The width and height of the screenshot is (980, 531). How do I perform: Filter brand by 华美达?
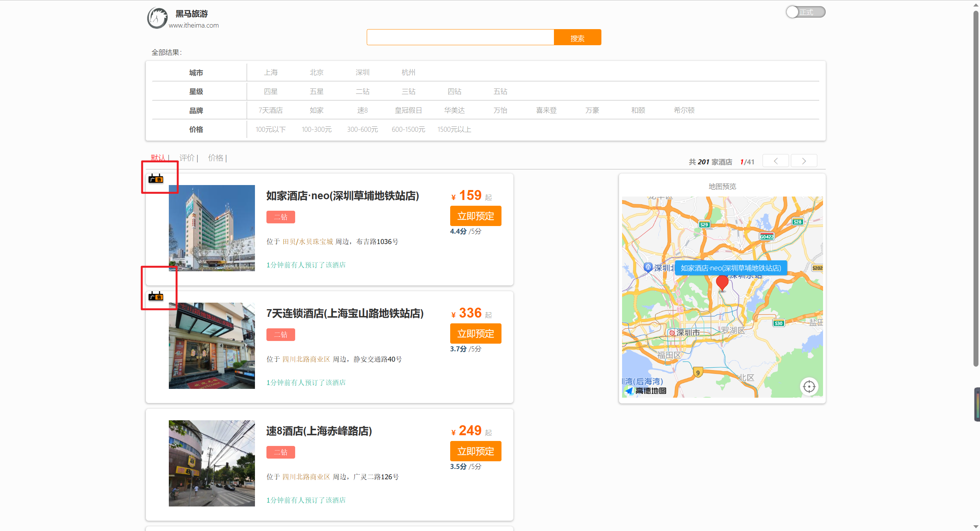(454, 110)
